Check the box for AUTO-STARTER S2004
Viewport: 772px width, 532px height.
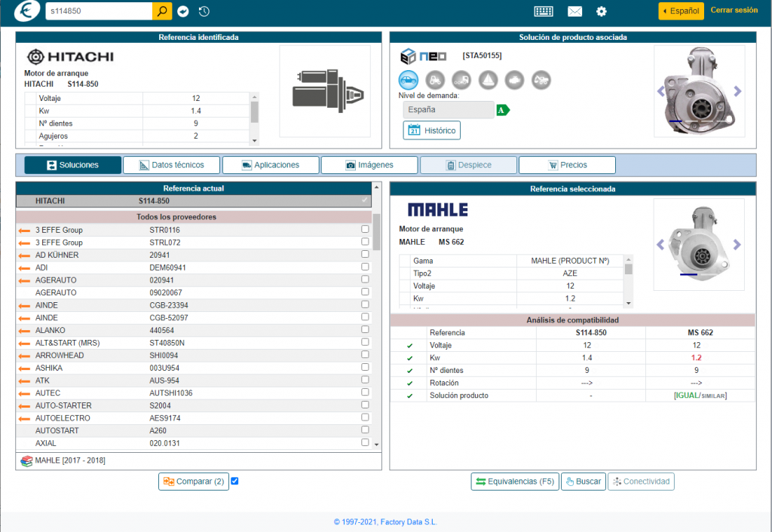tap(365, 405)
